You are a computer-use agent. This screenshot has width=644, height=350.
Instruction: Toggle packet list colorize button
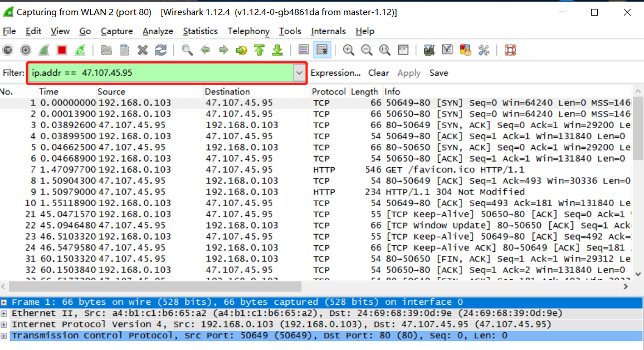click(304, 50)
